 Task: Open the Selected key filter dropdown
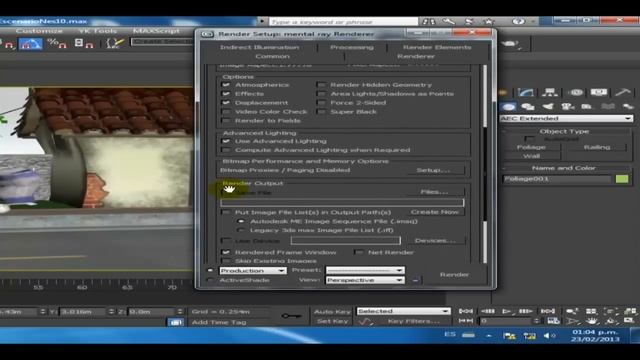click(403, 311)
